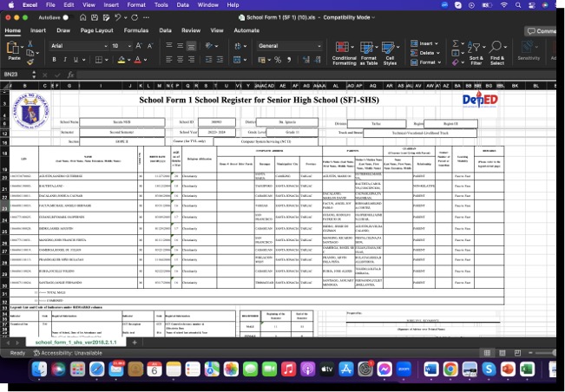Screen dimensions: 565x392
Task: Click the Top Align icon
Action: pos(169,46)
